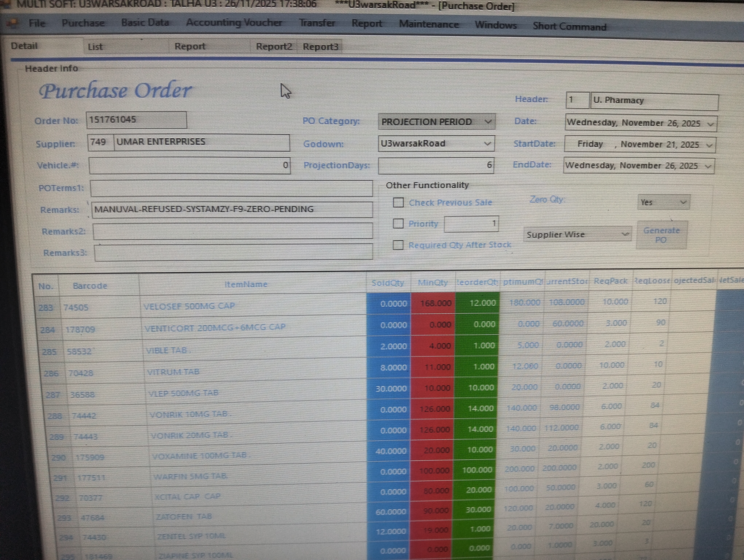
Task: Open the Zero Qty Yes dropdown
Action: (683, 202)
